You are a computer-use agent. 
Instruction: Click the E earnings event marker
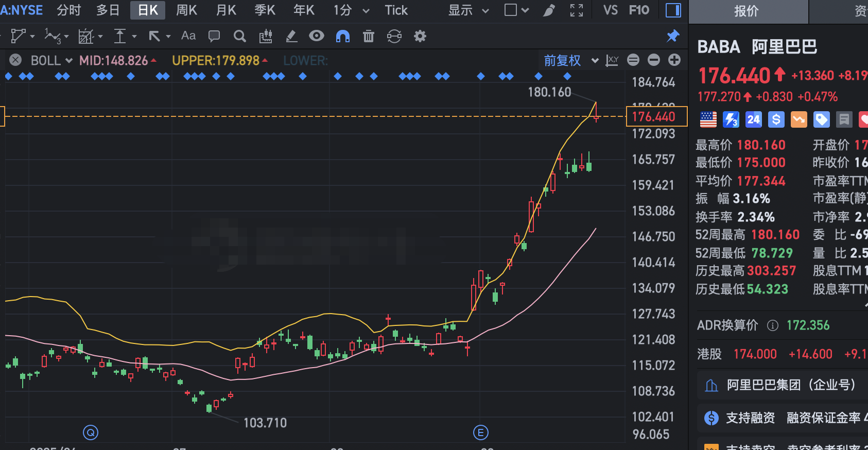[481, 432]
